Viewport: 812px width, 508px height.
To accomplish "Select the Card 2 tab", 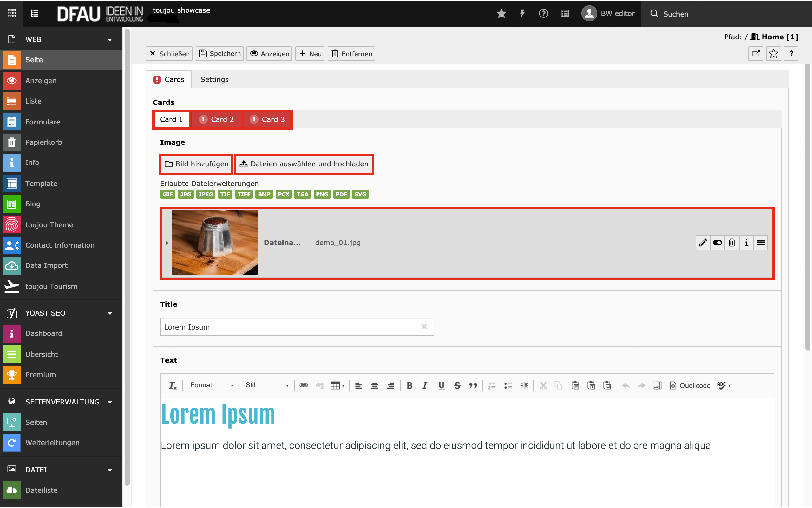I will coord(216,120).
